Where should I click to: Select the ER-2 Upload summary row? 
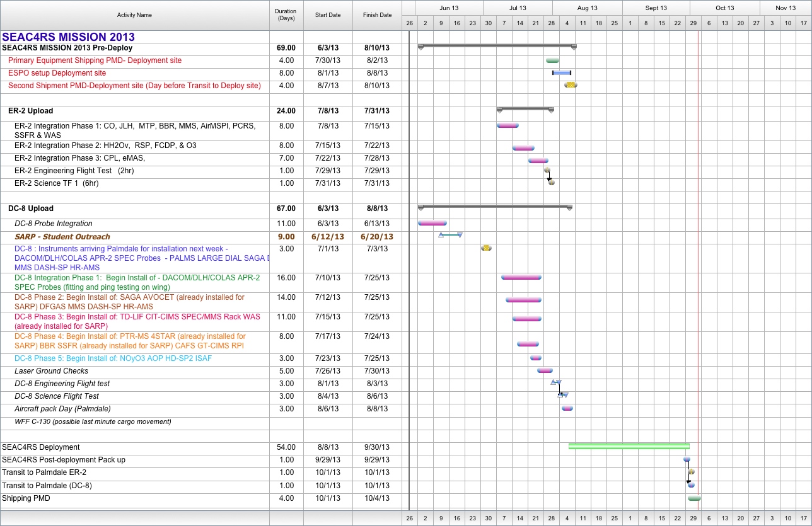31,111
